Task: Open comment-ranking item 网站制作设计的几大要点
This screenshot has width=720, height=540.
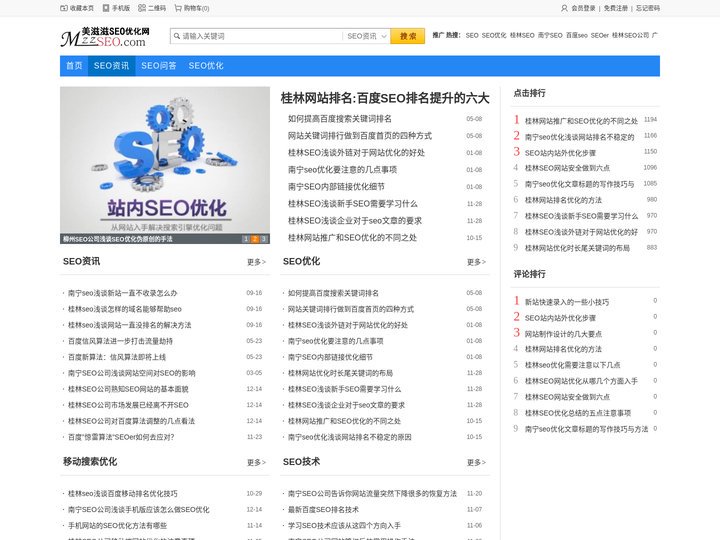Action: [563, 334]
